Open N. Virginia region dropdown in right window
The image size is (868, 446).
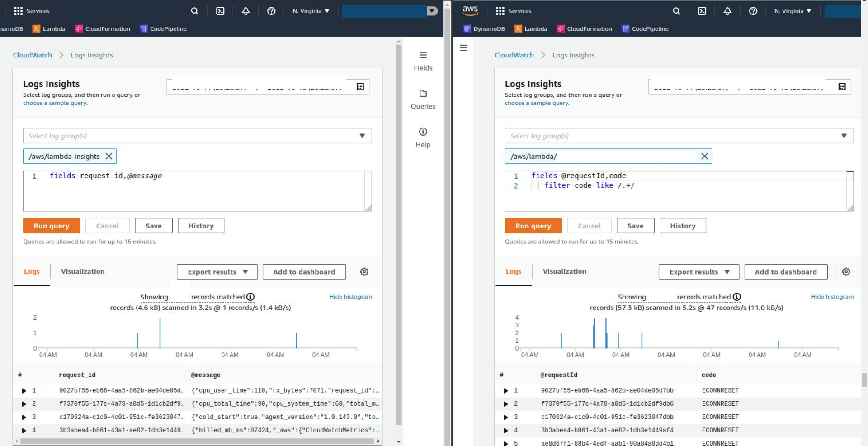pyautogui.click(x=793, y=11)
